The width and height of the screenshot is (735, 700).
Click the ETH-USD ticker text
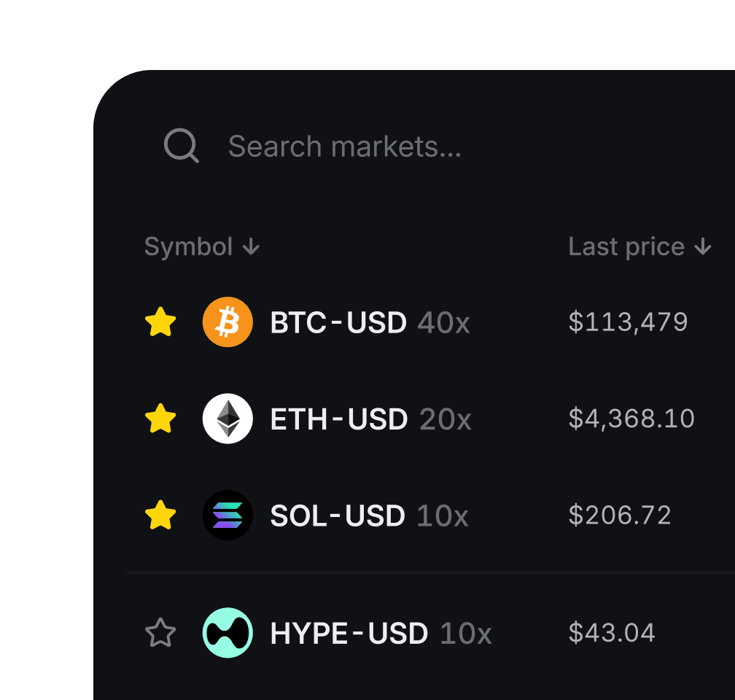coord(339,419)
